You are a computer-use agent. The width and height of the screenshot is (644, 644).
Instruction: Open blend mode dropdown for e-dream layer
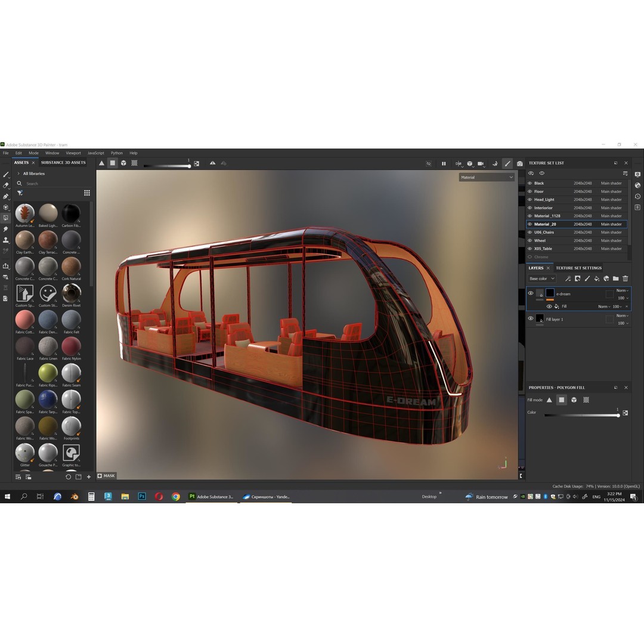(x=622, y=290)
